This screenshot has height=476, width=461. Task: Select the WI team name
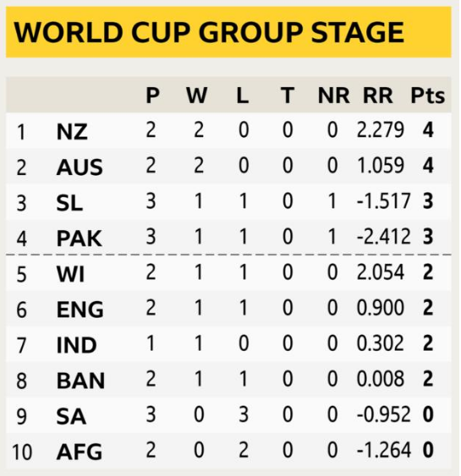pos(70,274)
